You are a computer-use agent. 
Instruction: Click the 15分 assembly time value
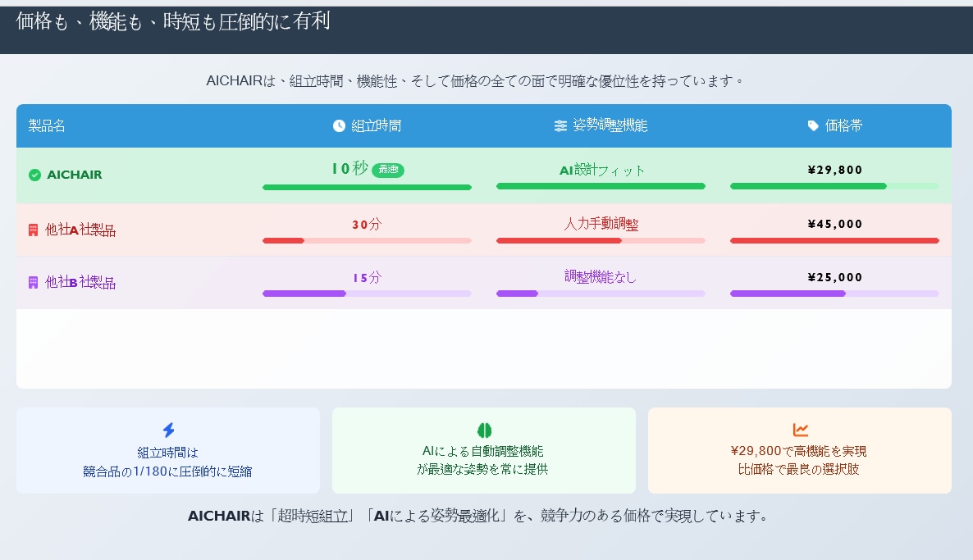coord(367,278)
